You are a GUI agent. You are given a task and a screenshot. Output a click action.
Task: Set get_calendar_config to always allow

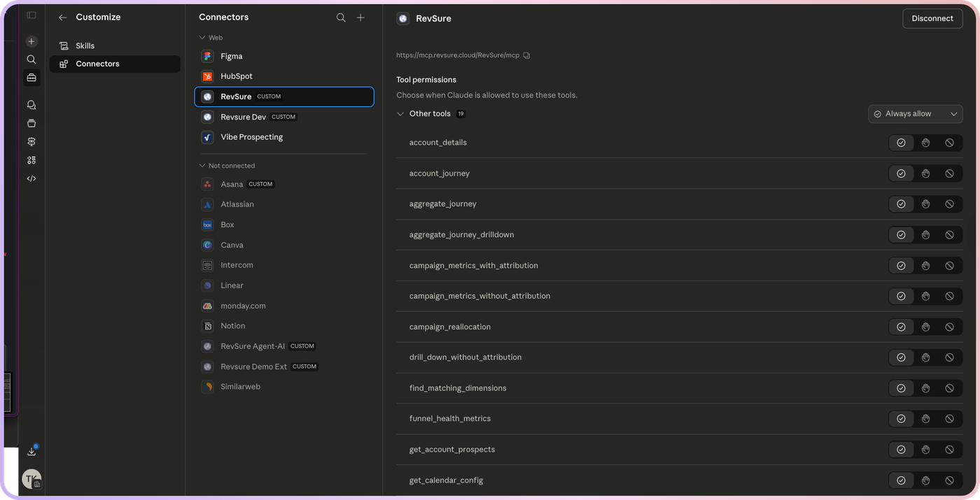pyautogui.click(x=901, y=480)
